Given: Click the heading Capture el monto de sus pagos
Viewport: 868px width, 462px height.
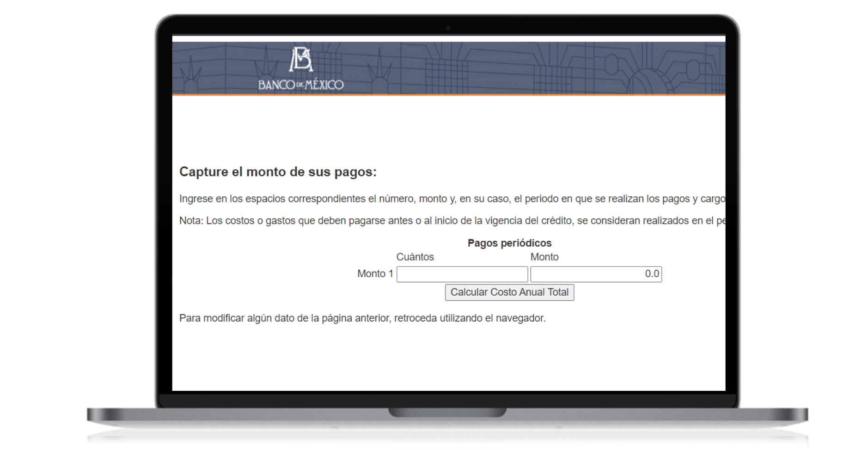Looking at the screenshot, I should [x=277, y=171].
